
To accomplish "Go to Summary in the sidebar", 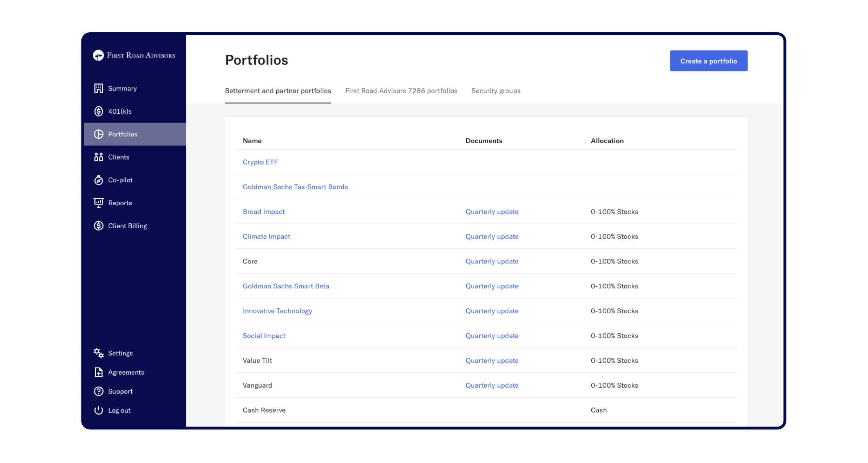I will [123, 88].
